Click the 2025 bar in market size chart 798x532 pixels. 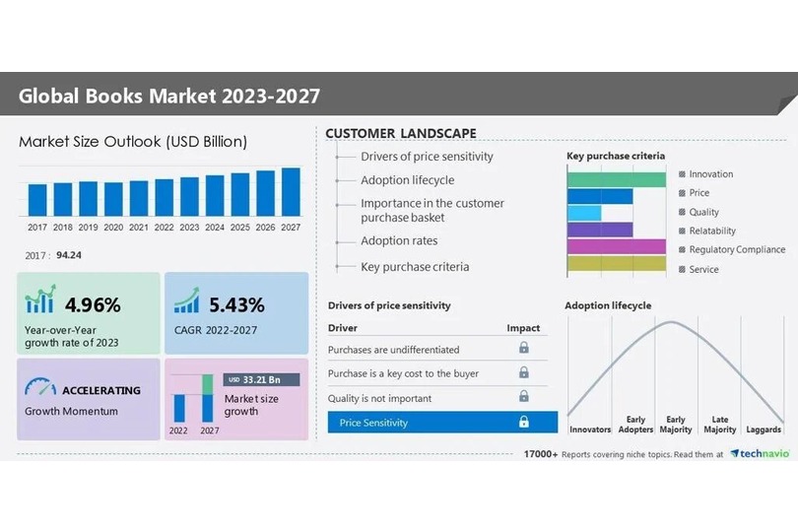pos(240,194)
